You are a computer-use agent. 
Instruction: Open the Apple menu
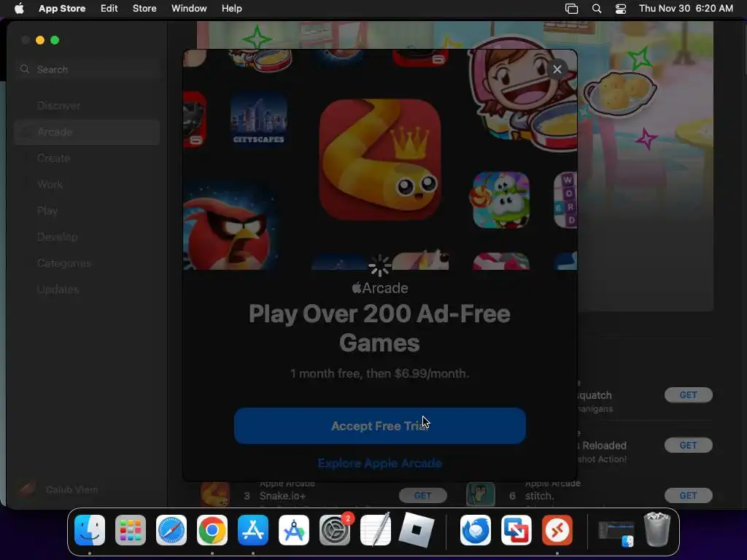(x=19, y=8)
